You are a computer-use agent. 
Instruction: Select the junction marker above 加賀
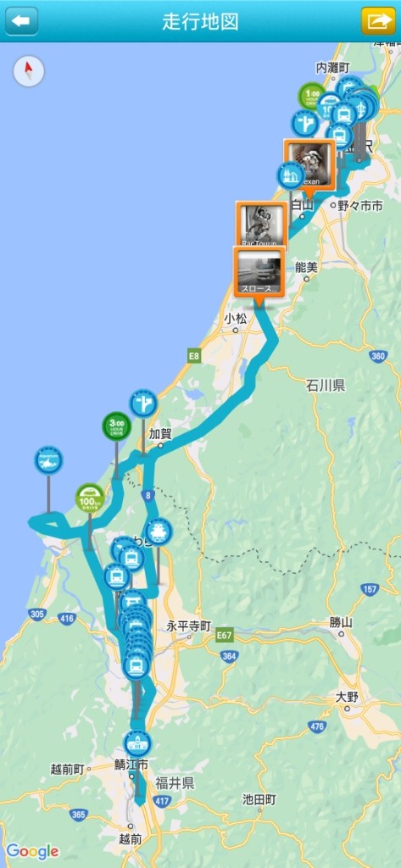tap(143, 403)
